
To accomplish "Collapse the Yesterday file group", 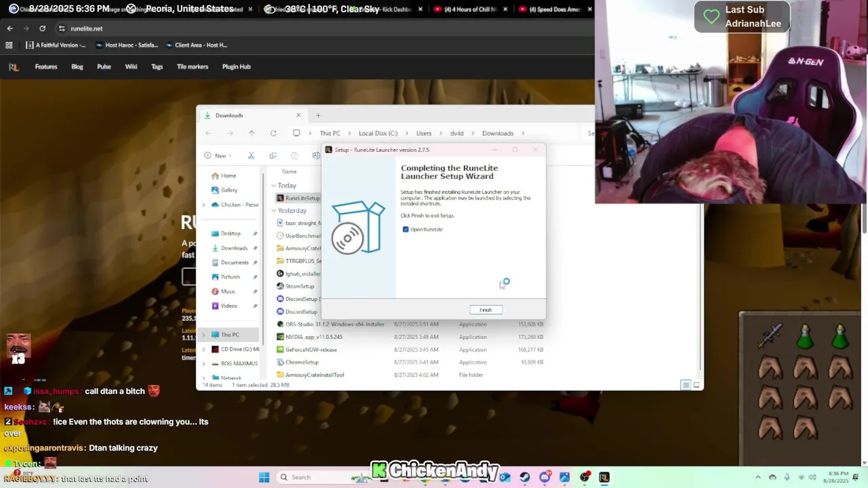I will 274,210.
